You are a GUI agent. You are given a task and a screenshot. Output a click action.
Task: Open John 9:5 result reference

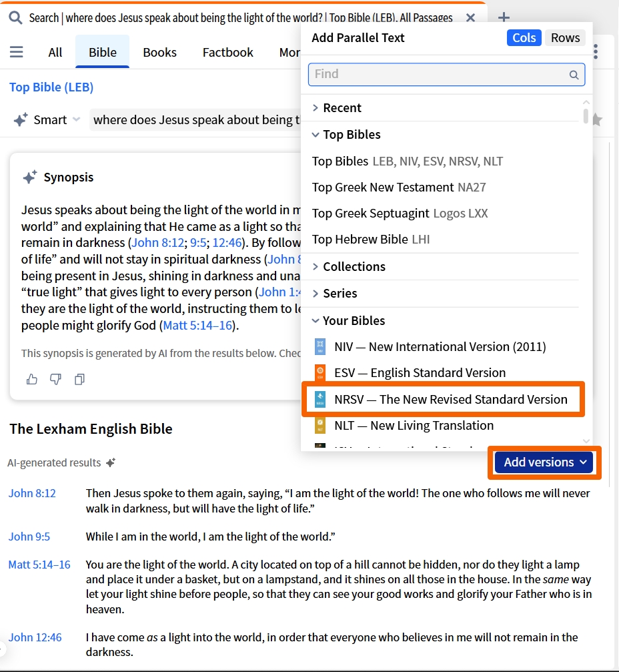click(29, 537)
